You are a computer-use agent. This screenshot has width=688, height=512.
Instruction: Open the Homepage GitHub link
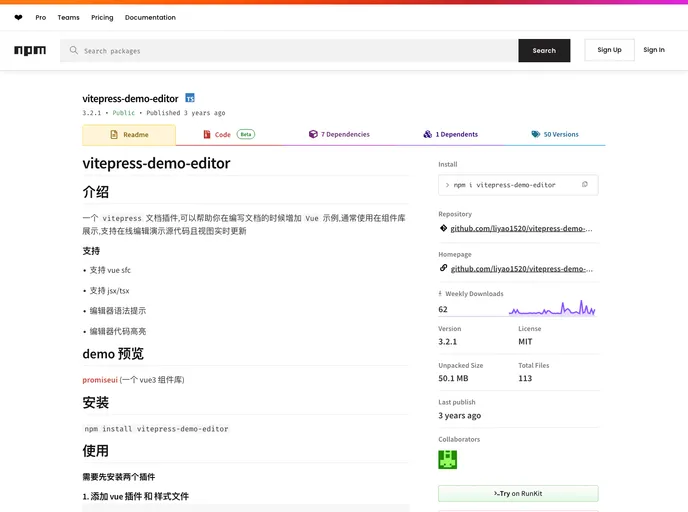click(x=521, y=269)
